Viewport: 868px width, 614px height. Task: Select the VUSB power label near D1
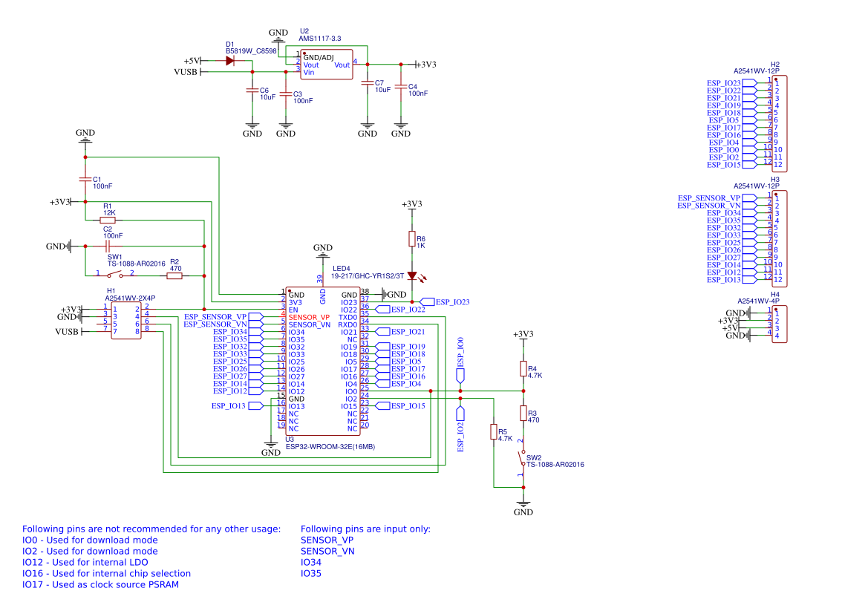click(x=186, y=72)
